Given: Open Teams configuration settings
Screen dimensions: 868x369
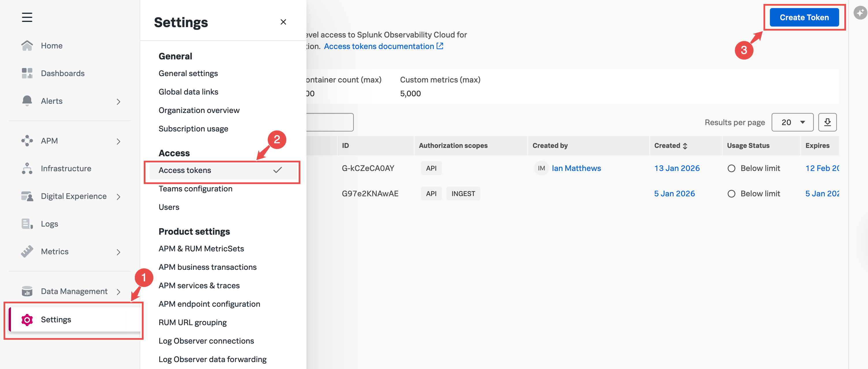Looking at the screenshot, I should [195, 189].
